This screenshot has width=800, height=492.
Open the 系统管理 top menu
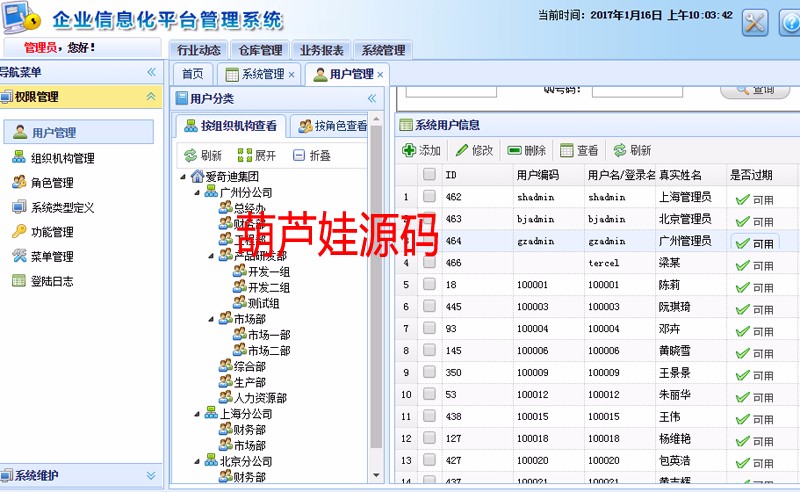pyautogui.click(x=383, y=50)
